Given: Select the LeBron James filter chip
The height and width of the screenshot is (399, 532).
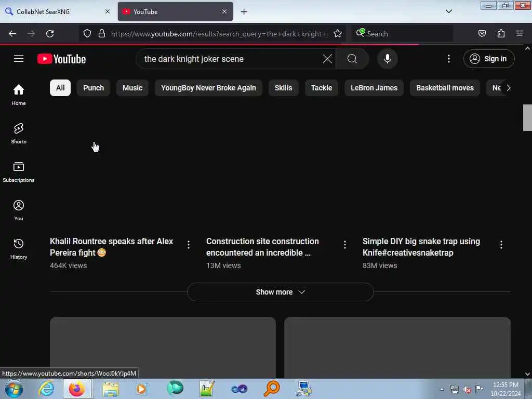Looking at the screenshot, I should pos(374,88).
